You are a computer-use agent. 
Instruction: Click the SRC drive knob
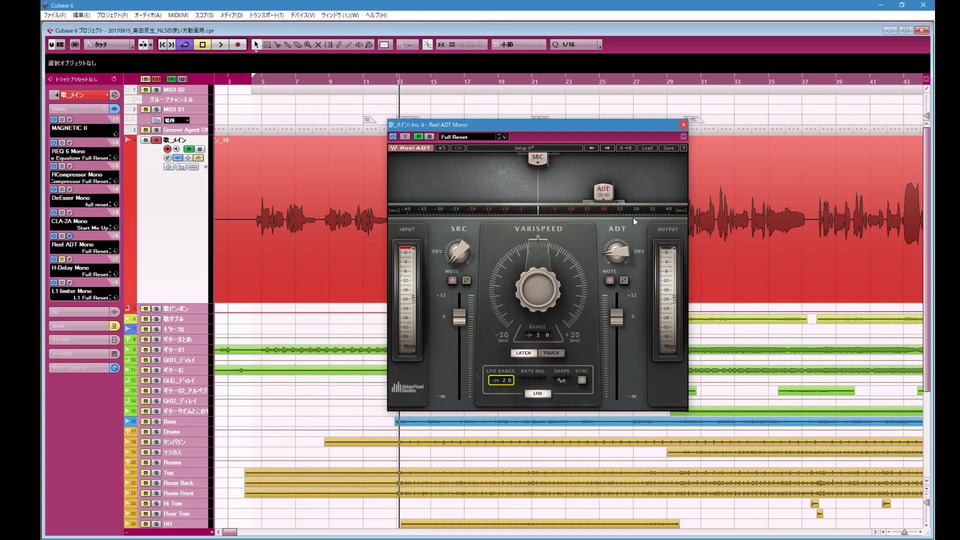tap(458, 252)
